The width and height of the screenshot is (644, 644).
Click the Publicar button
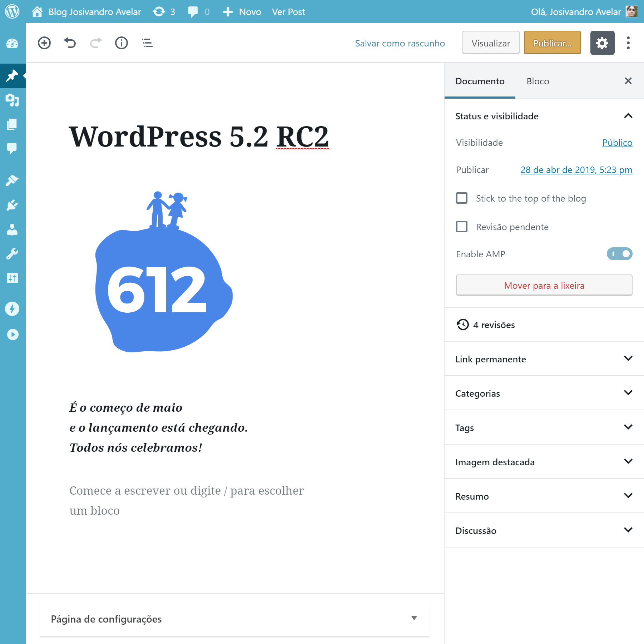point(552,43)
